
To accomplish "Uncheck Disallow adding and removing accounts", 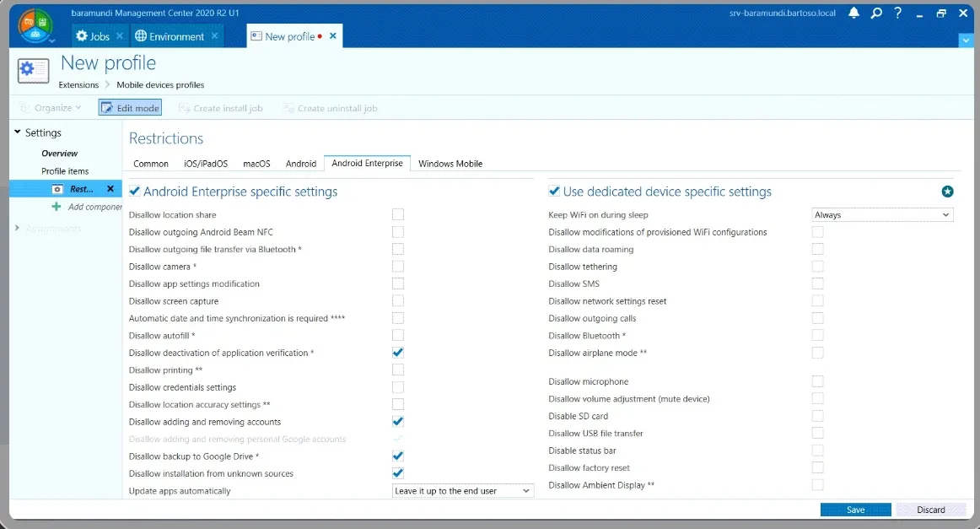I will coord(397,422).
